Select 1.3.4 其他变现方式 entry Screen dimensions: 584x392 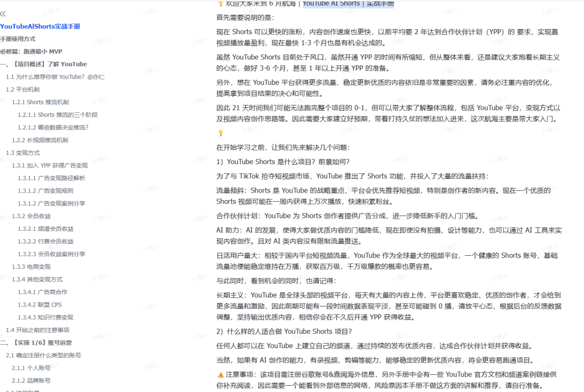pyautogui.click(x=37, y=279)
